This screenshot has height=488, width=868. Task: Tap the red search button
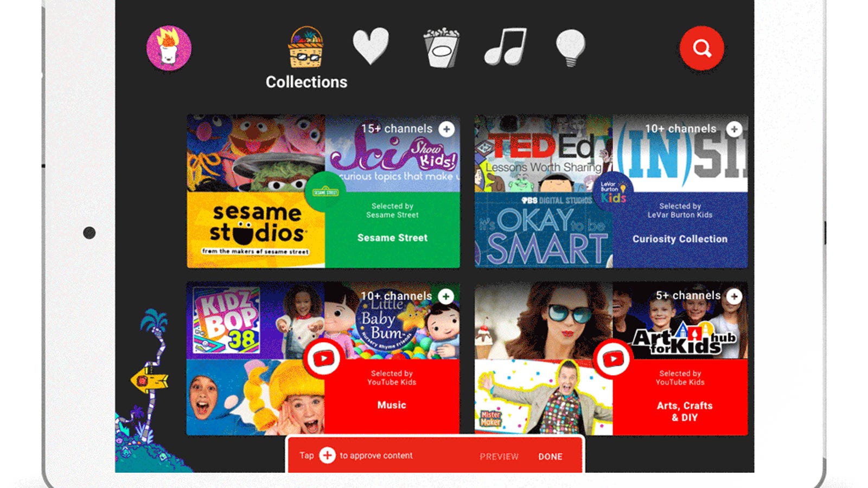click(x=702, y=48)
